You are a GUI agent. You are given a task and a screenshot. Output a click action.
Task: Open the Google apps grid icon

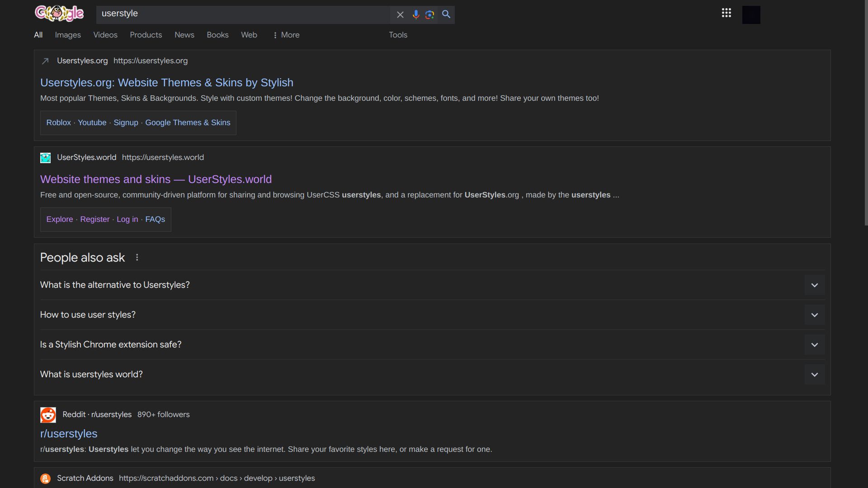(726, 13)
